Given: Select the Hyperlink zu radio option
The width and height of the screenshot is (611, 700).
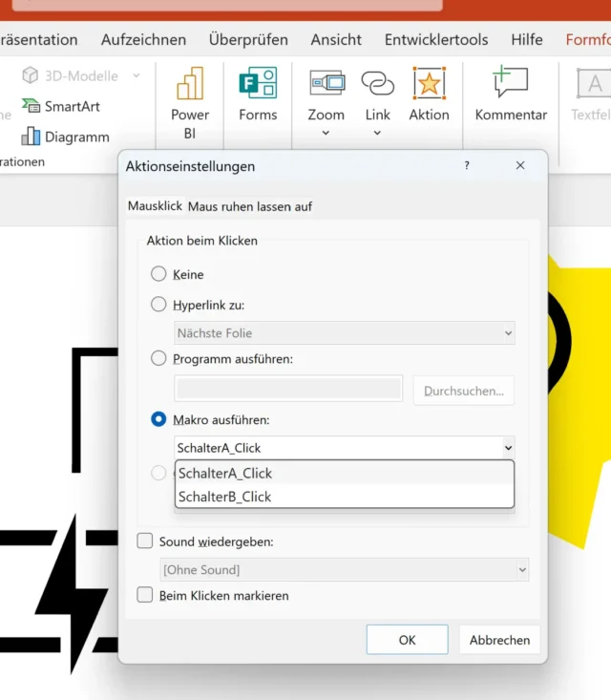Looking at the screenshot, I should pyautogui.click(x=158, y=305).
